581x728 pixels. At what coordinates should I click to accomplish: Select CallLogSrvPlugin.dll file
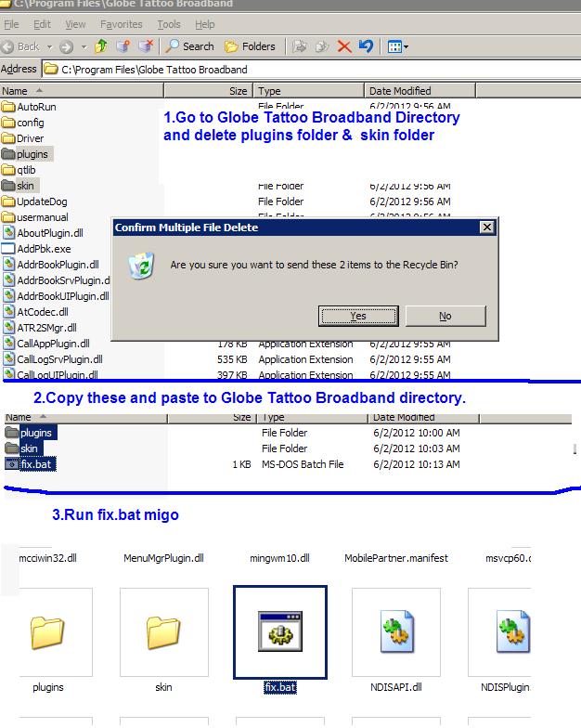coord(53,359)
